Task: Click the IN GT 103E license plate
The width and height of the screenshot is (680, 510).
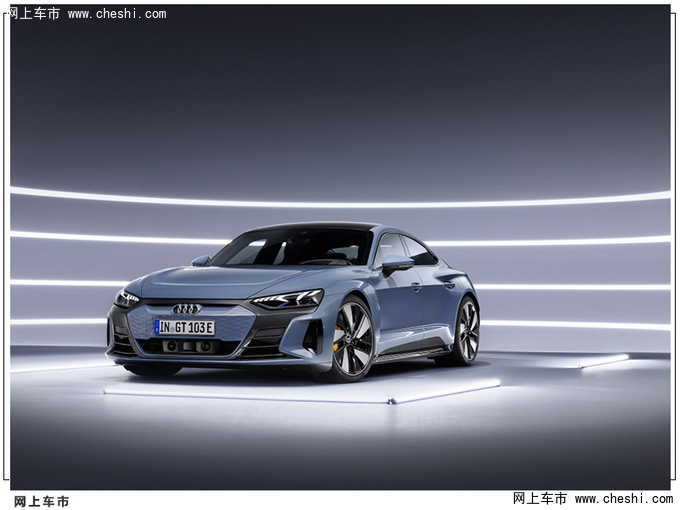Action: tap(184, 327)
